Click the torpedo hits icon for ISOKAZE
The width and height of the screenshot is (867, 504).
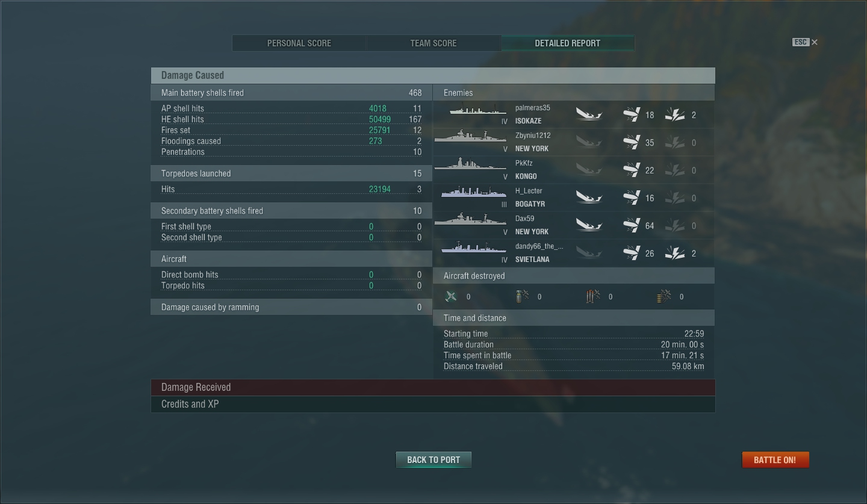pos(675,115)
